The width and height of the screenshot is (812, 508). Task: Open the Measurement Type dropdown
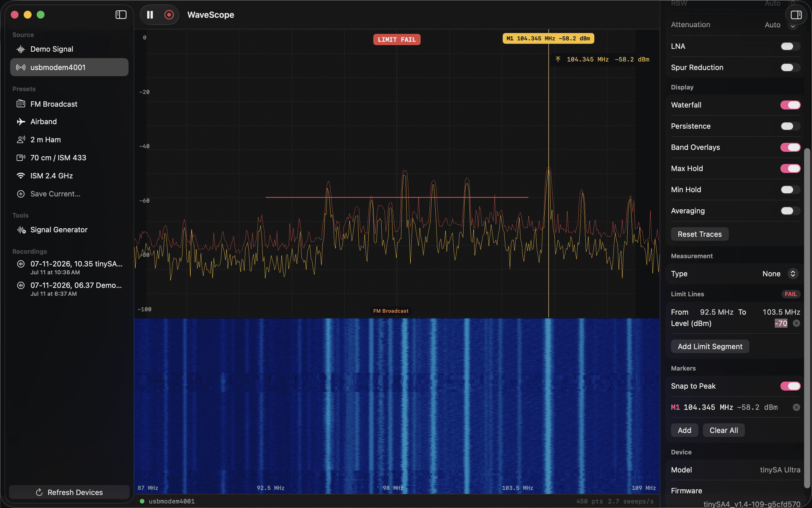pos(780,273)
